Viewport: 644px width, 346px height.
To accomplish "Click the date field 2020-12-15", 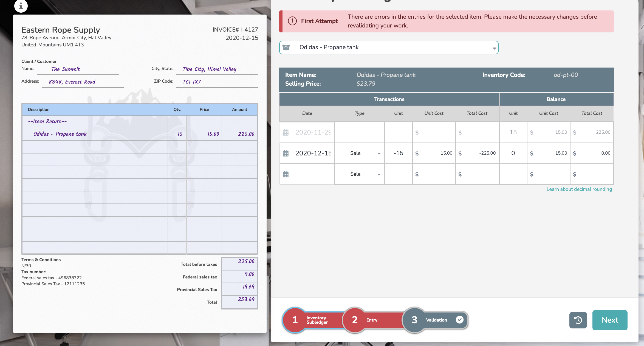I will tap(313, 153).
